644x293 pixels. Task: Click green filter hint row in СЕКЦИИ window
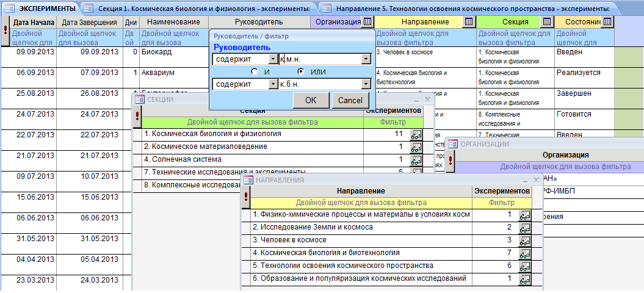point(253,122)
